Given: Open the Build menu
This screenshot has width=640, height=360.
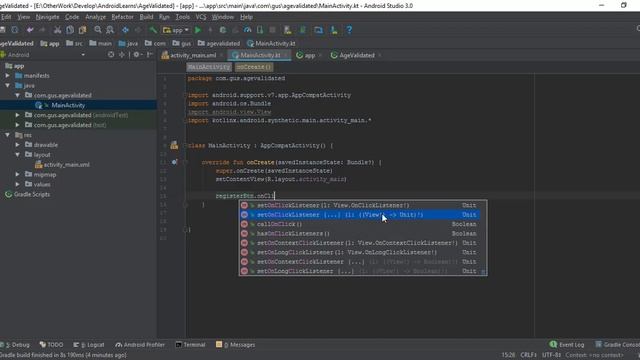Looking at the screenshot, I should (x=146, y=17).
